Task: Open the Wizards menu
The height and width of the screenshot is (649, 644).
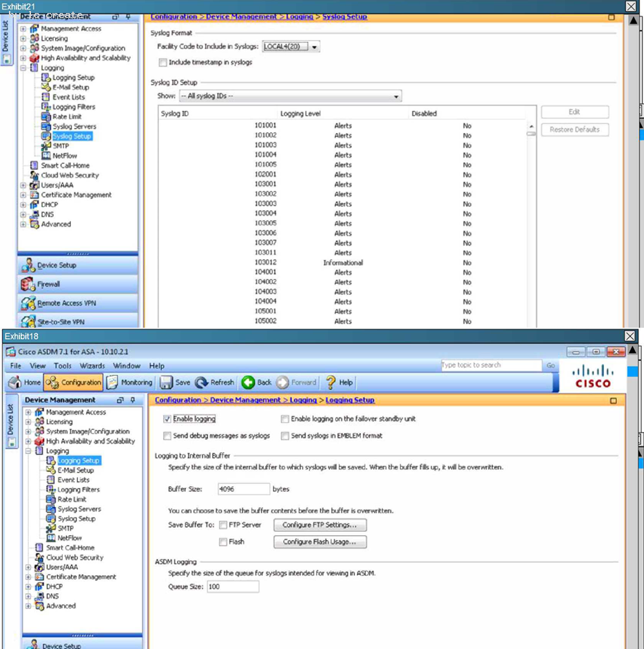Action: point(92,366)
